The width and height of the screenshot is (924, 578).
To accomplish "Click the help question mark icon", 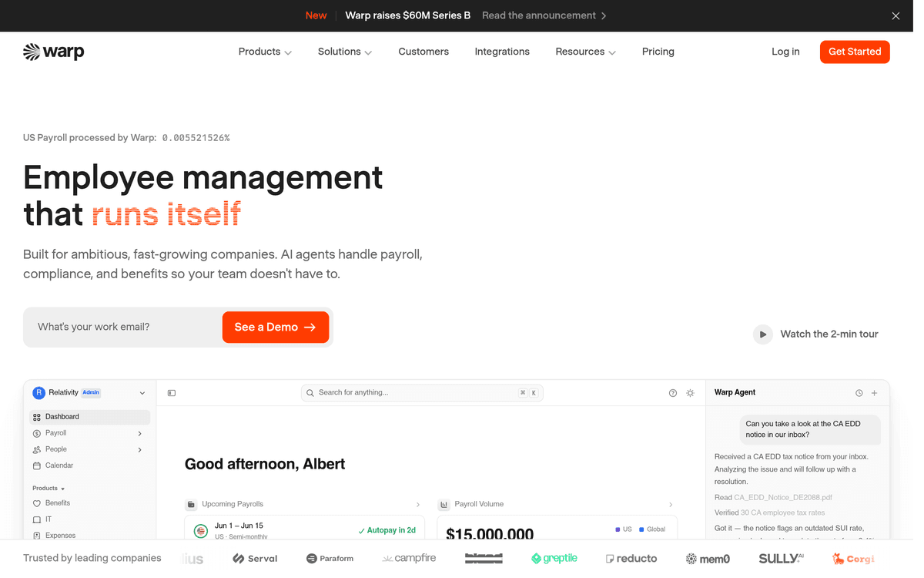I will (673, 393).
